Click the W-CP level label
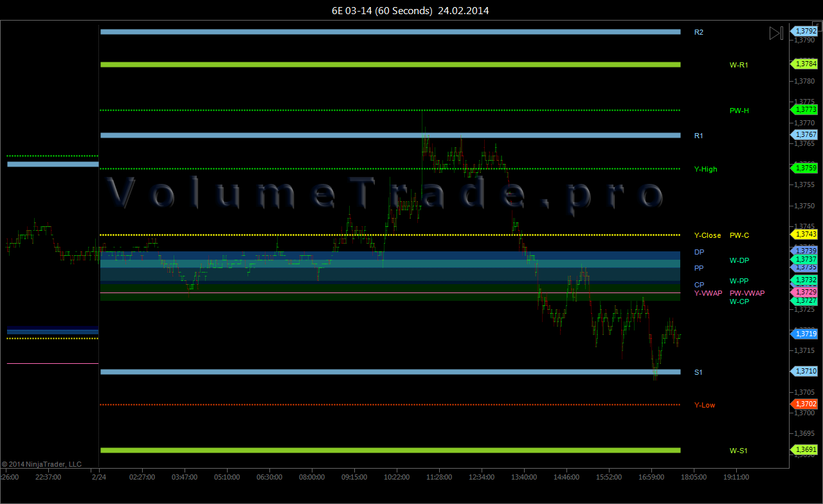 point(739,301)
